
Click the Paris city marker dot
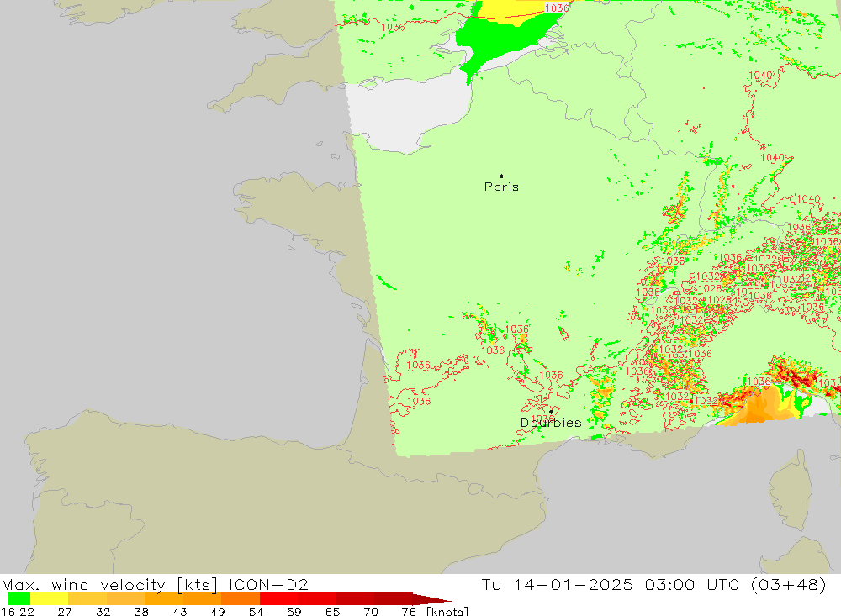501,176
